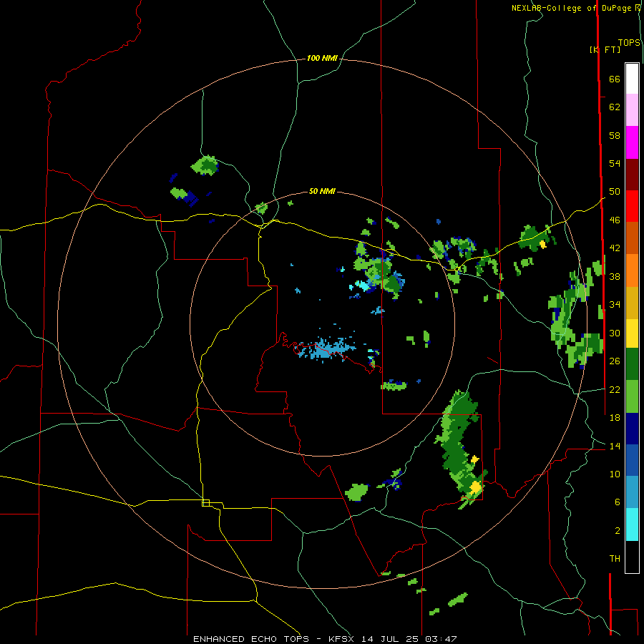
Task: Click the "K FT" units label
Action: click(605, 49)
